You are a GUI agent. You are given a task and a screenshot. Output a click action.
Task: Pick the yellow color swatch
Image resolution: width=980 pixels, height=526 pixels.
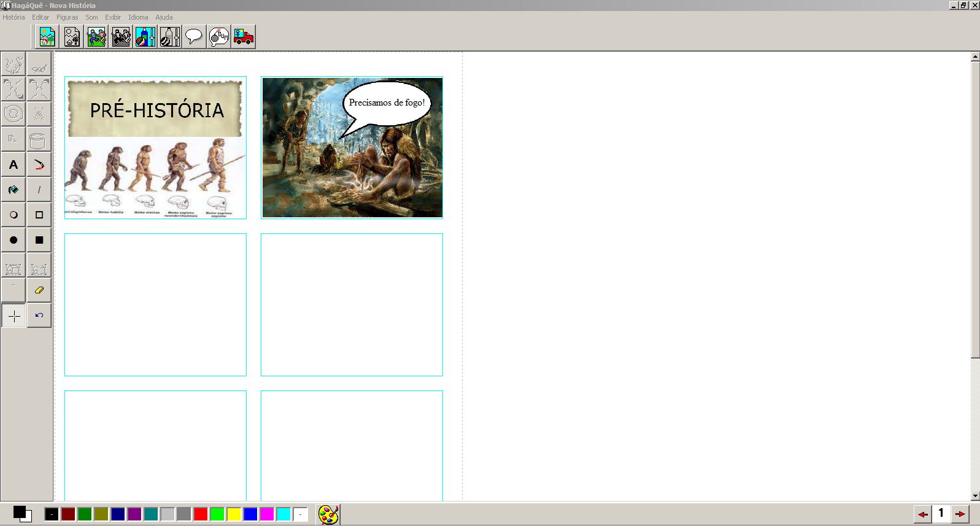click(x=234, y=514)
